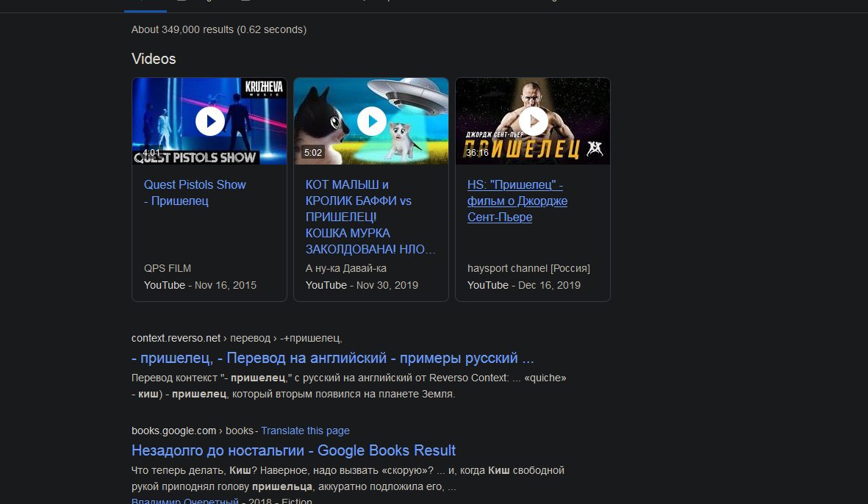The image size is (868, 504).
Task: Click the 4:01 duration badge on the first video
Action: [x=151, y=153]
